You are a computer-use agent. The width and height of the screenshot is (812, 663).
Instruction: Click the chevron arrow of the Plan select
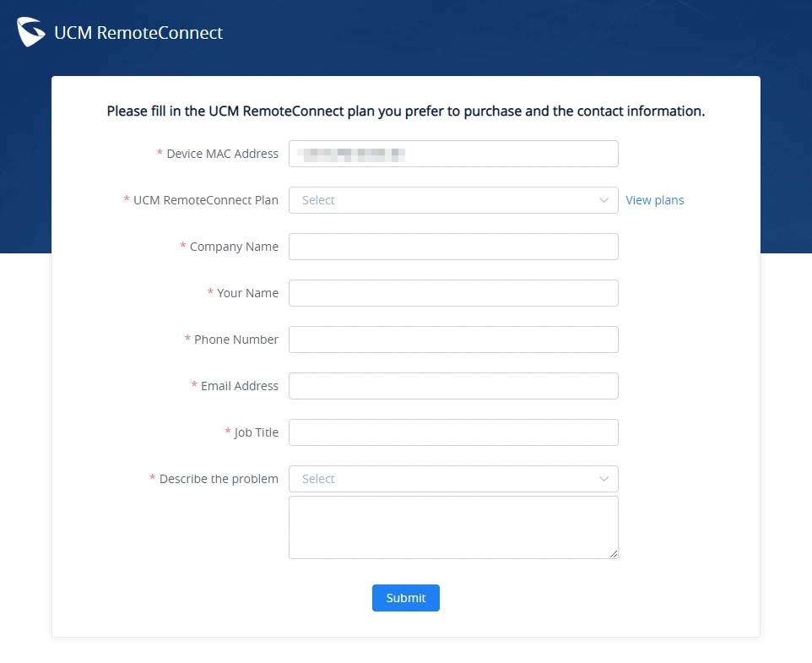pos(604,200)
